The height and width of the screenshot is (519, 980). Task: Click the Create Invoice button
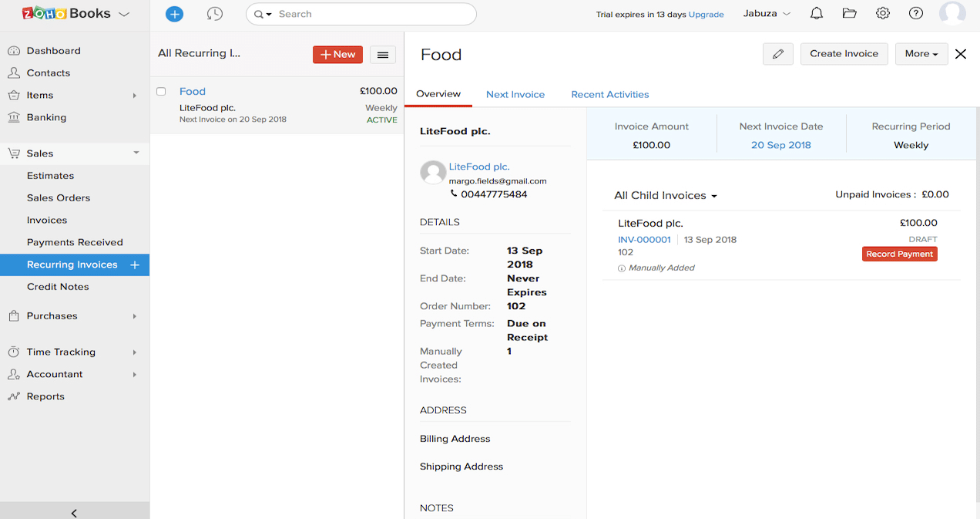coord(844,54)
